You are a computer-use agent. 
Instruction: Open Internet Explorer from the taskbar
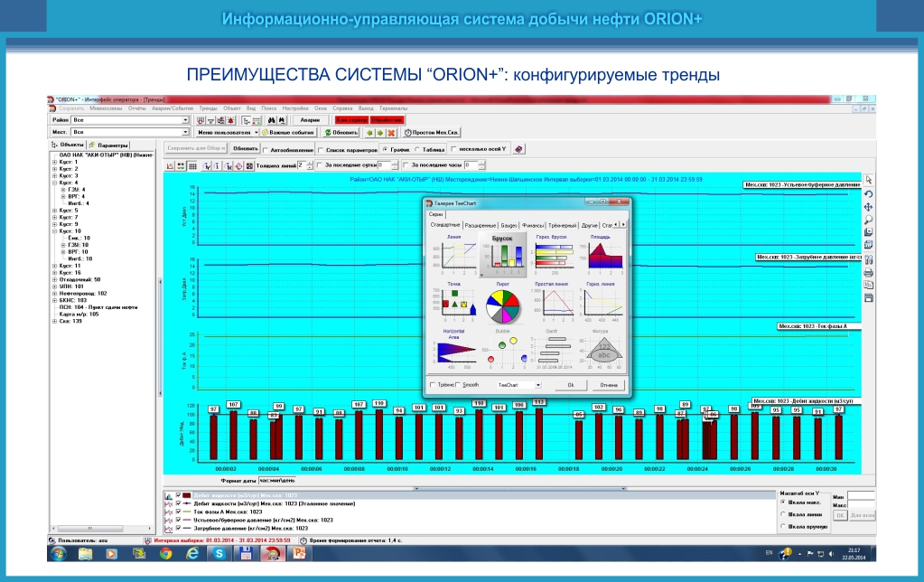pos(192,554)
